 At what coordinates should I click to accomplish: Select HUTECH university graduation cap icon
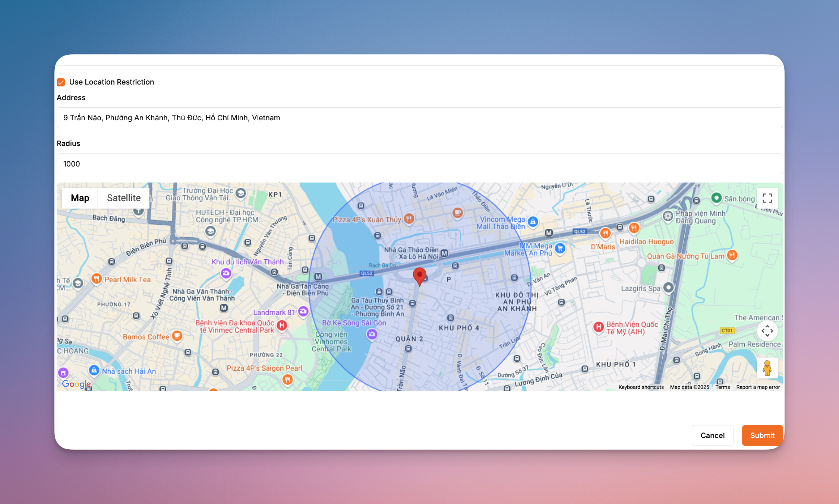click(210, 231)
